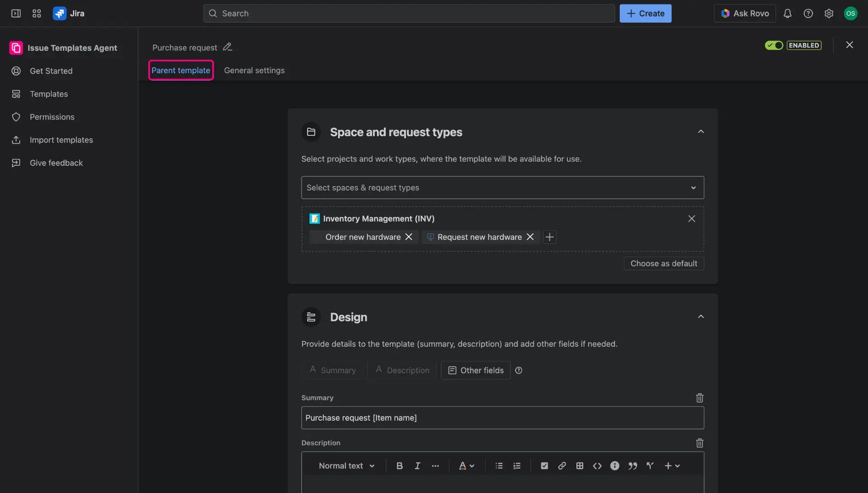The image size is (868, 493).
Task: Insert a link in the description toolbar
Action: click(x=562, y=465)
